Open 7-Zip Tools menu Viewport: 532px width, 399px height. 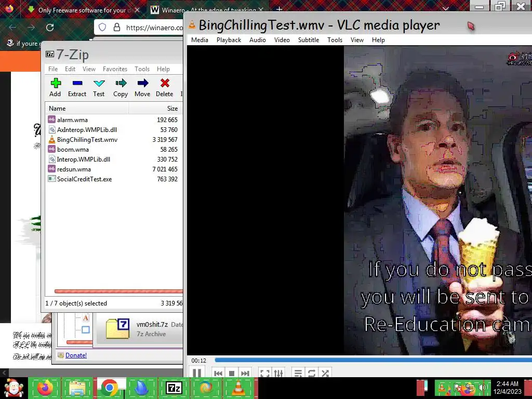pyautogui.click(x=142, y=69)
